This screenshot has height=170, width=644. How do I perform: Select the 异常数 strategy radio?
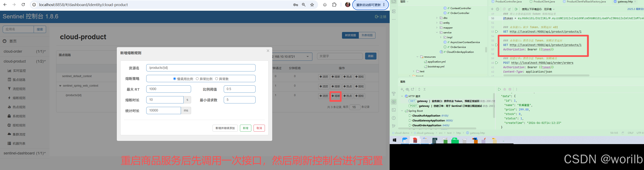point(216,79)
